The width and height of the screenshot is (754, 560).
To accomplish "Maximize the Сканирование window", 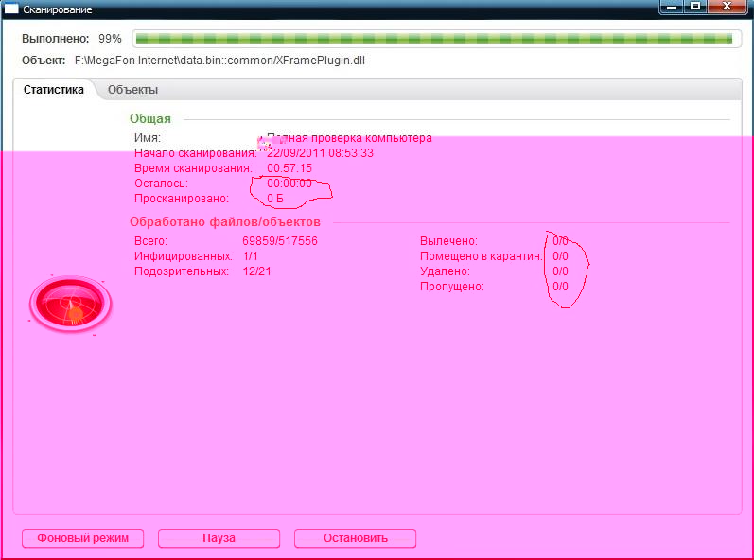I will click(x=694, y=7).
